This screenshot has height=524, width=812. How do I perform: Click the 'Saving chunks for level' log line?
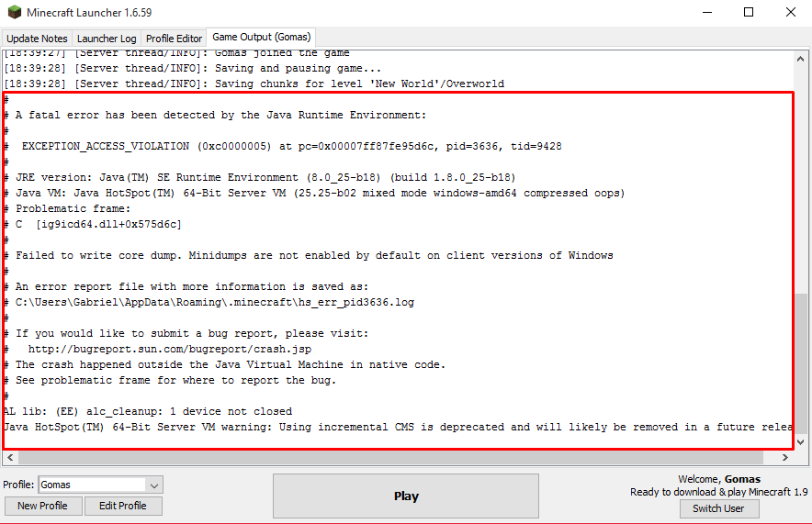pos(254,84)
